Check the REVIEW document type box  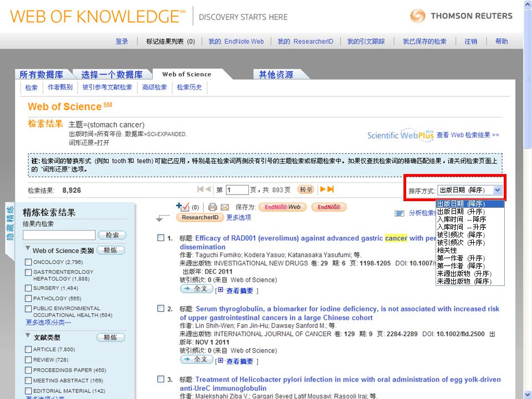28,360
